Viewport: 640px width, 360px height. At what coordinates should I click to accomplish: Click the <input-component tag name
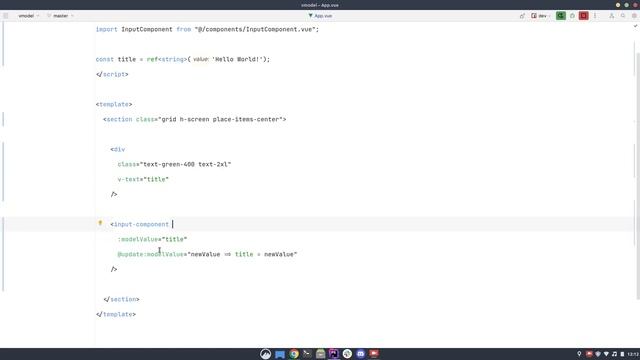point(140,224)
